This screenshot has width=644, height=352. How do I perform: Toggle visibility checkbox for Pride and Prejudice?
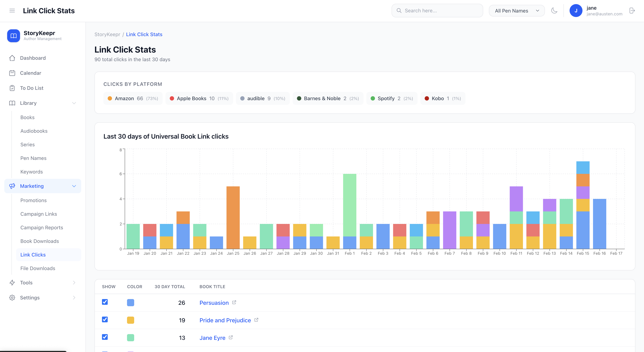pos(105,320)
